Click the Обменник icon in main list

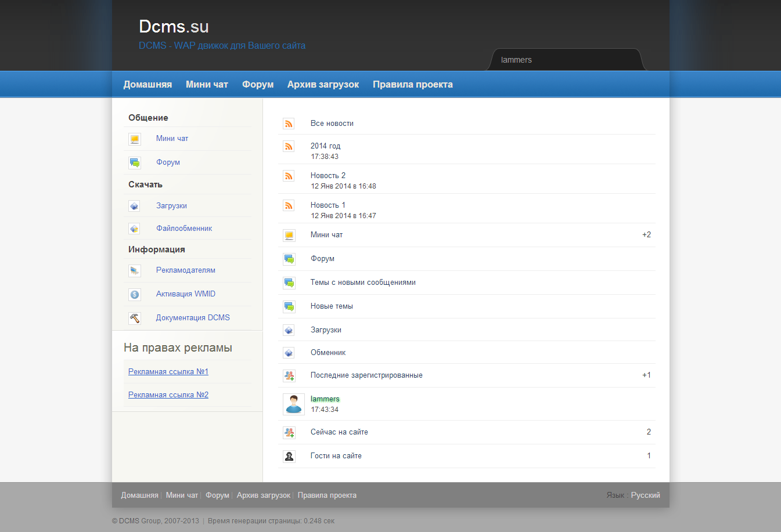(289, 353)
